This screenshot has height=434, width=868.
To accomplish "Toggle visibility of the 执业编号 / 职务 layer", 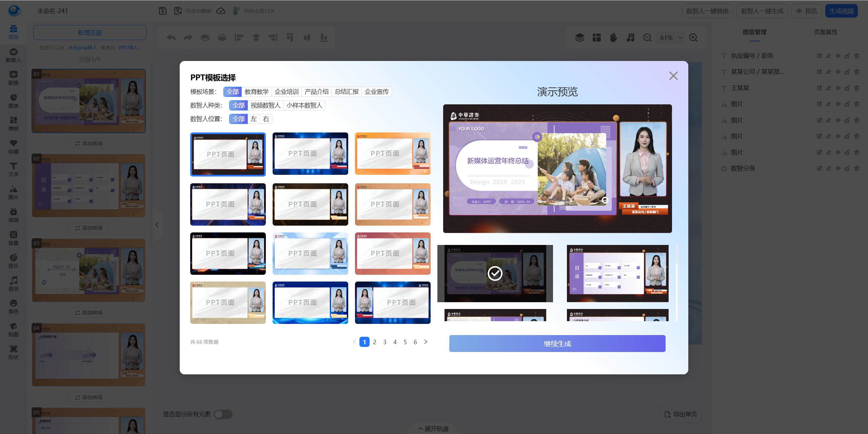I will click(x=838, y=56).
